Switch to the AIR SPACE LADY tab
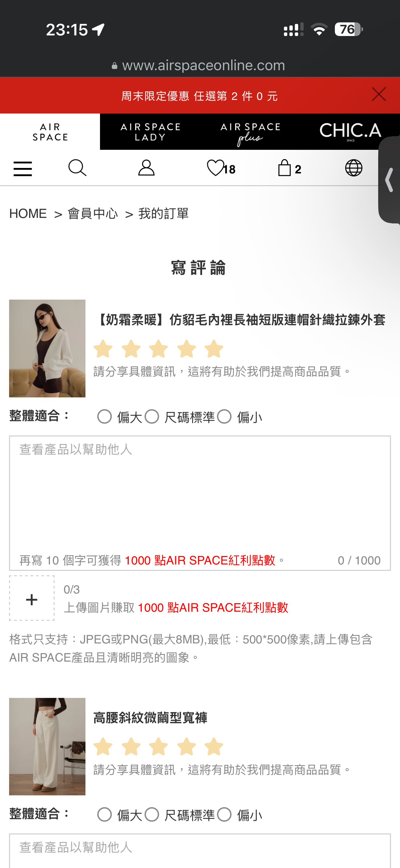The width and height of the screenshot is (400, 868). click(150, 132)
